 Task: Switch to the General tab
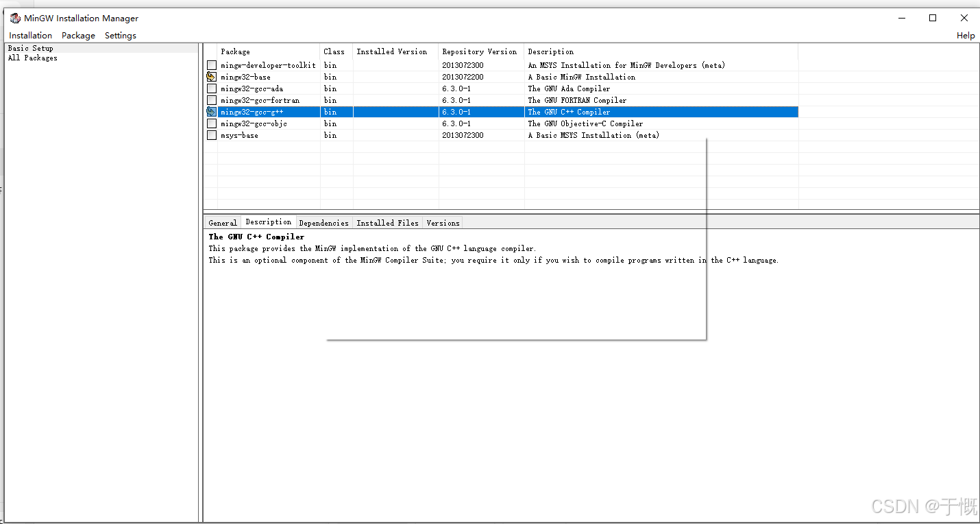223,223
